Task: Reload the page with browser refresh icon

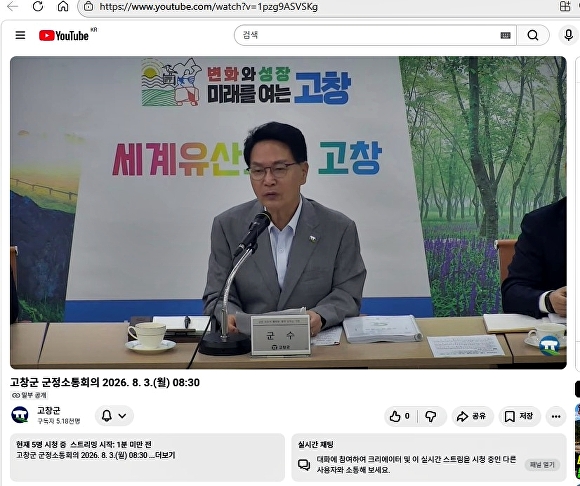Action: click(38, 6)
